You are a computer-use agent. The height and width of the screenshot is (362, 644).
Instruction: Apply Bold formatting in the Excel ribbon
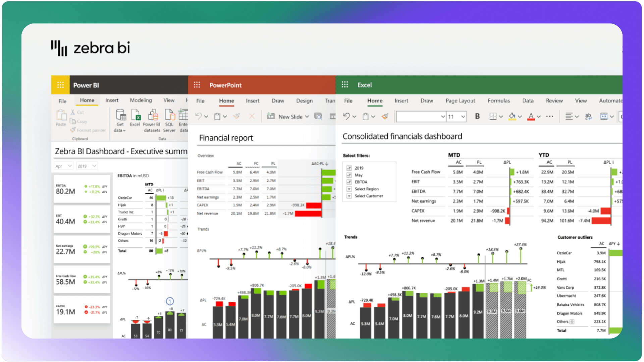click(477, 116)
